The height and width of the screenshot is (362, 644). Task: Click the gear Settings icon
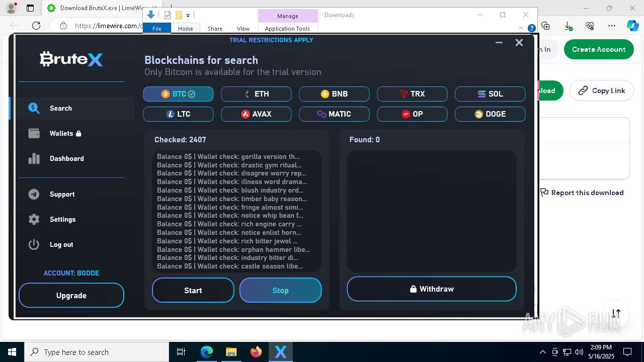pyautogui.click(x=34, y=219)
